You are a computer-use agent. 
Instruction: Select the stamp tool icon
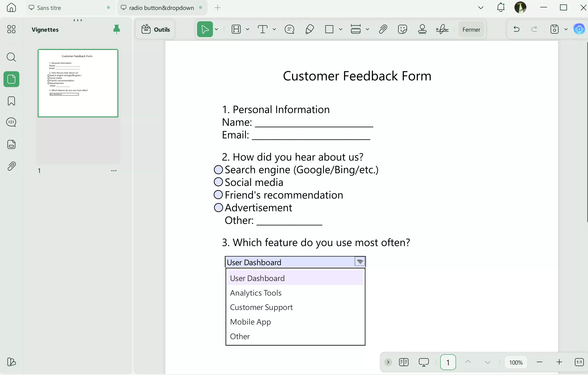coord(422,29)
